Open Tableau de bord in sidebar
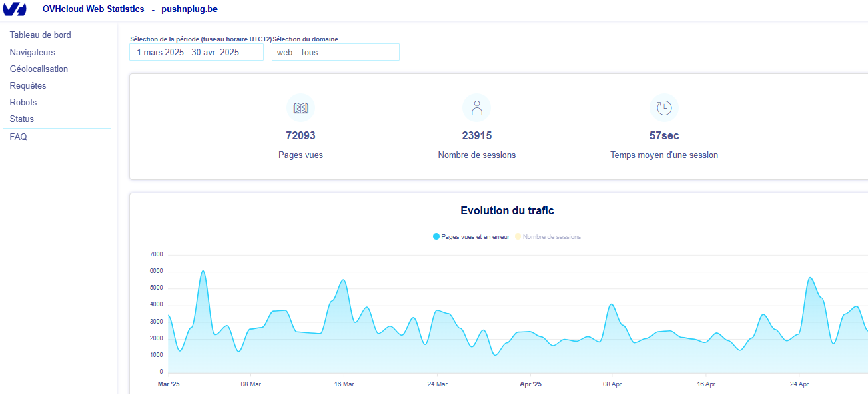Screen dimensions: 868x413 [40, 35]
